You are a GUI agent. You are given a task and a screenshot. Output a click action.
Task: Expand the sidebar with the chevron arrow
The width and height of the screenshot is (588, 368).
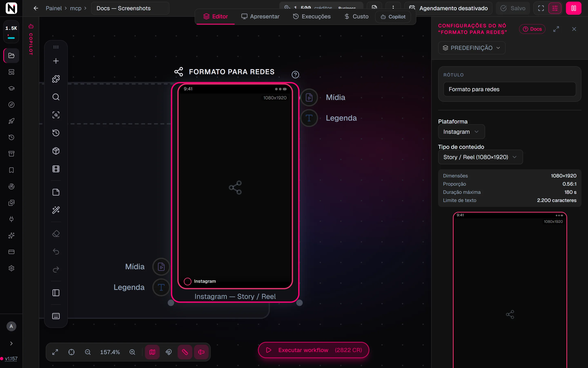11,343
